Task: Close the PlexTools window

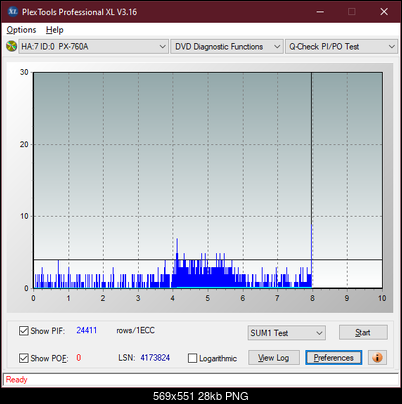Action: [x=384, y=12]
